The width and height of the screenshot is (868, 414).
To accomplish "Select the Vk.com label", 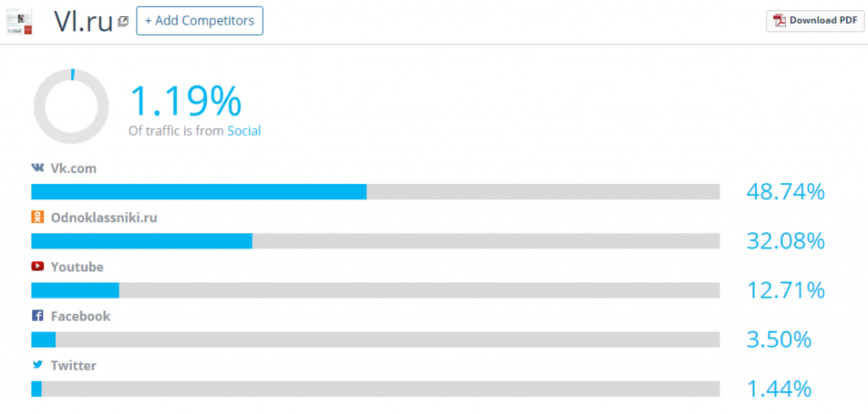I will tap(74, 169).
